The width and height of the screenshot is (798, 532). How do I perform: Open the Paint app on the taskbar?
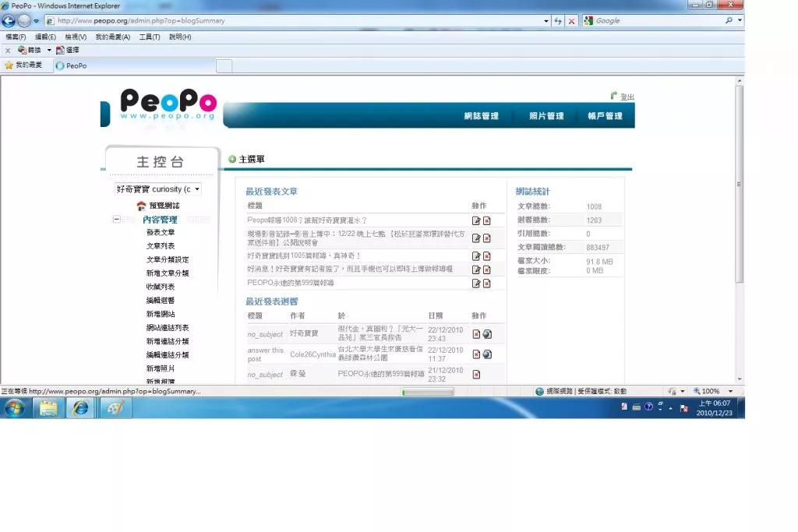115,408
